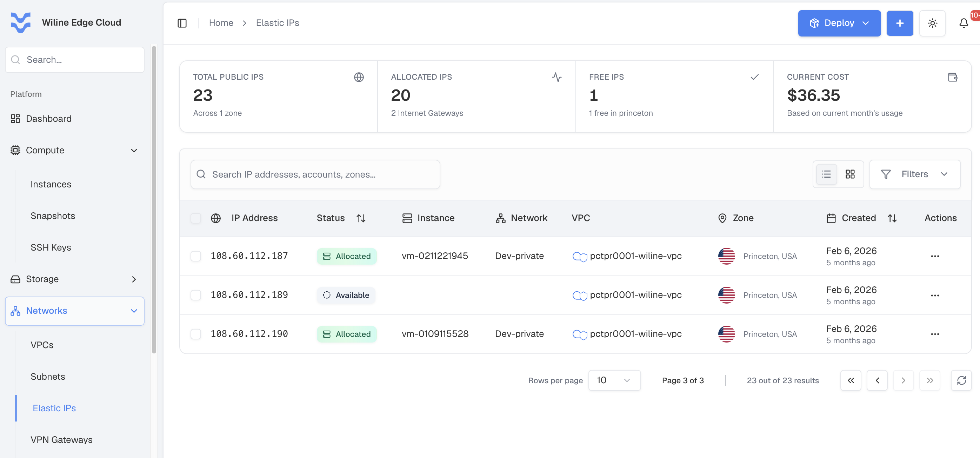980x458 pixels.
Task: Open the Filters dropdown
Action: pyautogui.click(x=915, y=174)
